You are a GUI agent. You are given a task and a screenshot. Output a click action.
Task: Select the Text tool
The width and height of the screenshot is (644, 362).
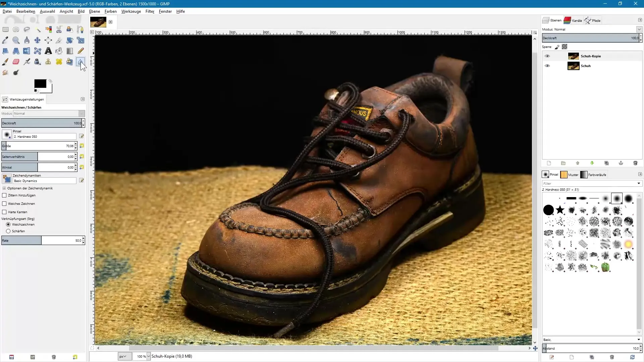click(x=48, y=51)
